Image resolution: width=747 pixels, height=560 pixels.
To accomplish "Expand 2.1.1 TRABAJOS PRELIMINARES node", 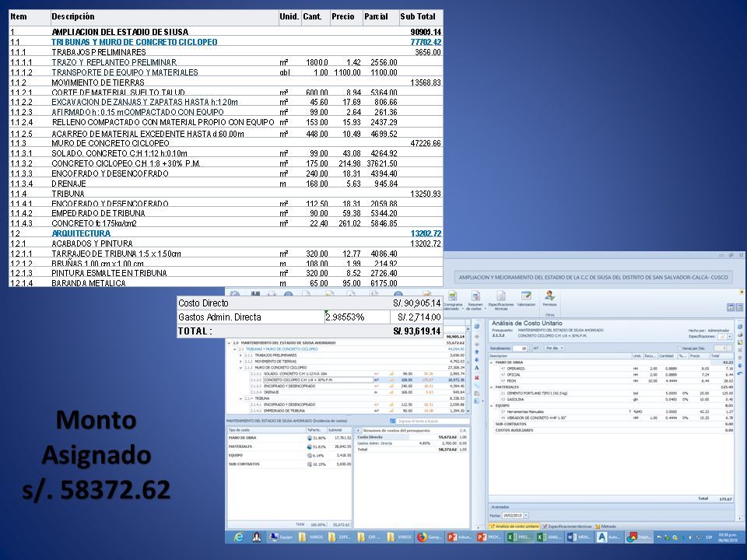I will click(240, 355).
